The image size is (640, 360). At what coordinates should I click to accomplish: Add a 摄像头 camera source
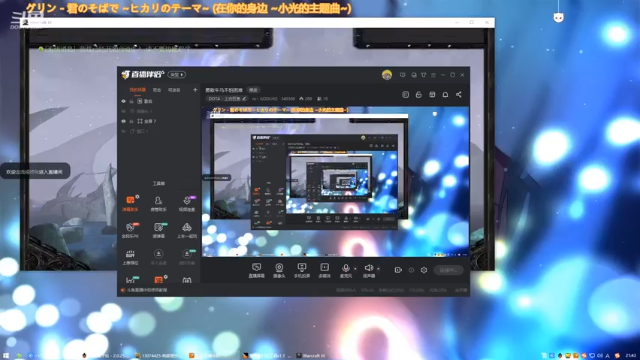[279, 270]
